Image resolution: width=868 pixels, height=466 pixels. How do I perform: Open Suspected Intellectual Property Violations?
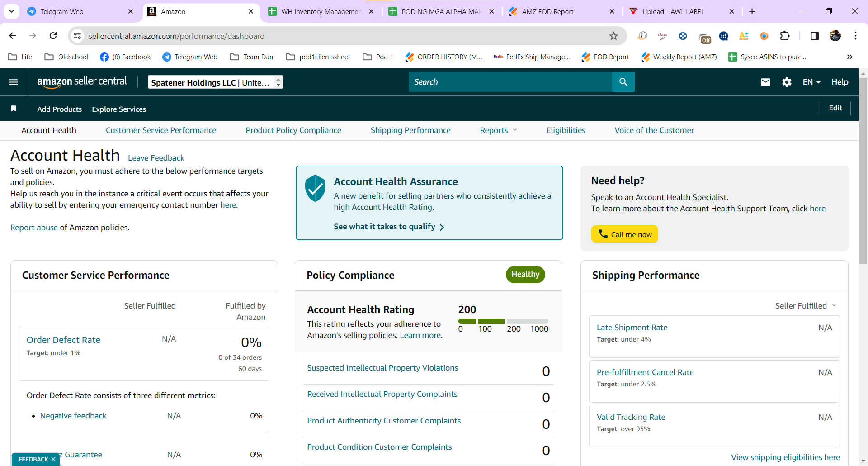click(382, 368)
